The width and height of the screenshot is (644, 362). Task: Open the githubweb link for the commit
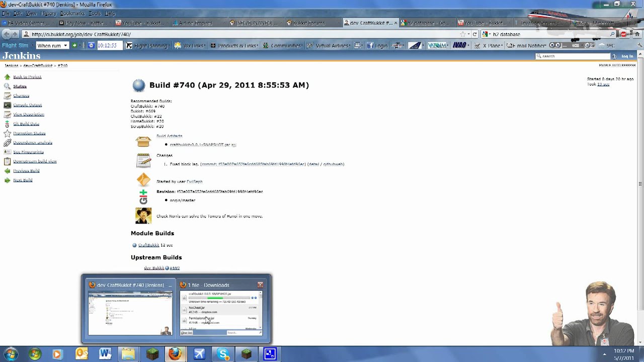pos(333,164)
